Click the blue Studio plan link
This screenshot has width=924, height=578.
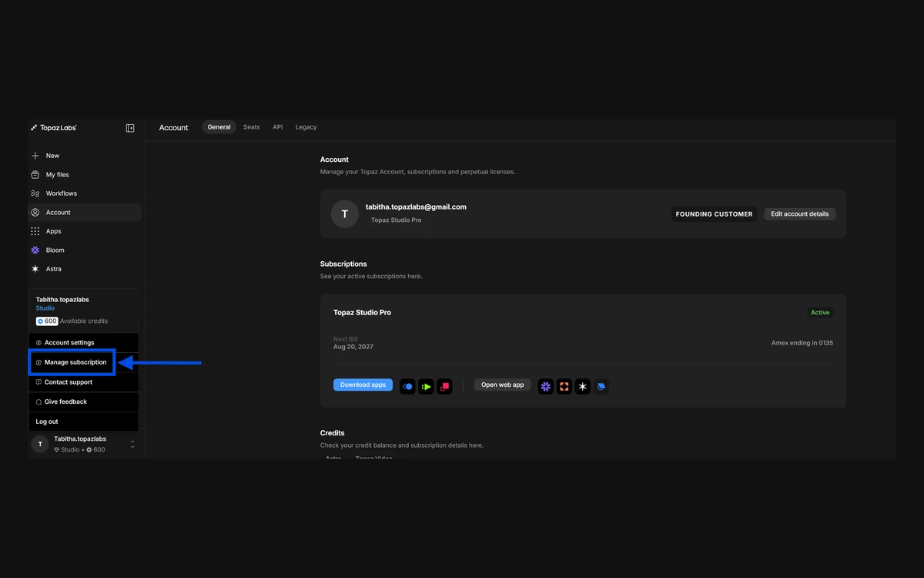point(45,308)
